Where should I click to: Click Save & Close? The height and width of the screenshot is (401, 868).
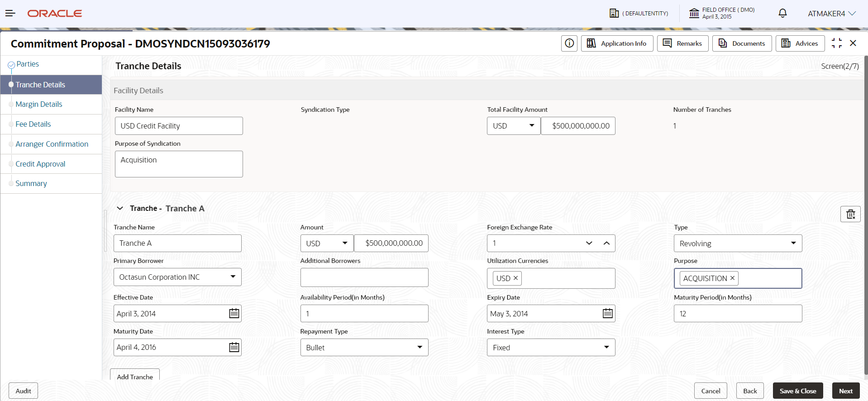[798, 391]
